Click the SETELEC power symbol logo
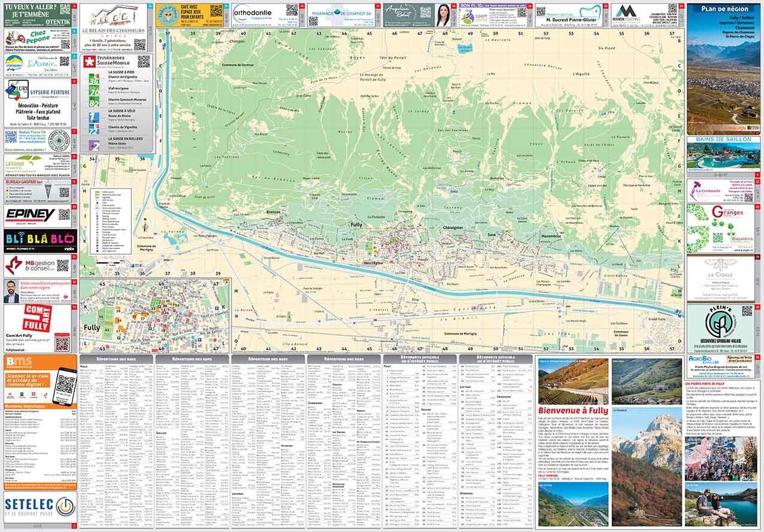 point(66,506)
